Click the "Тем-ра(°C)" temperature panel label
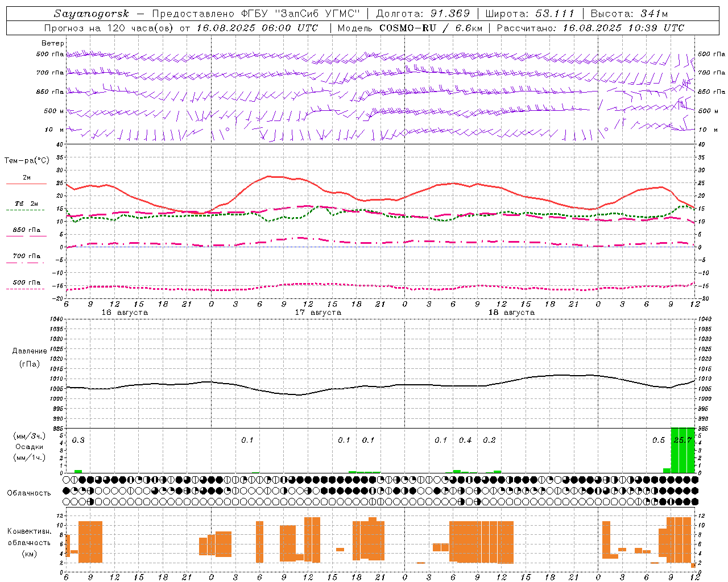 [27, 161]
